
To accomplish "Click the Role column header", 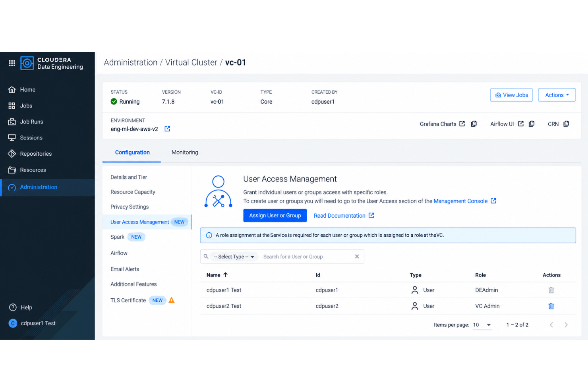I will 480,275.
